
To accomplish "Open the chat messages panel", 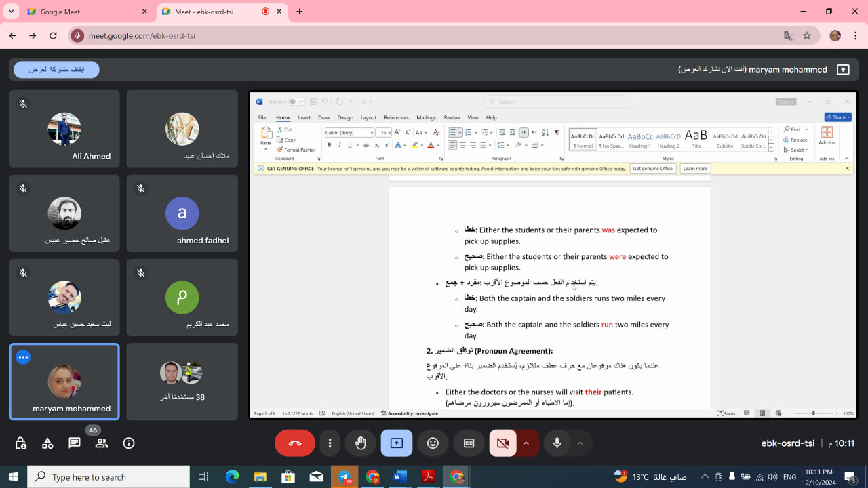I will [x=75, y=443].
